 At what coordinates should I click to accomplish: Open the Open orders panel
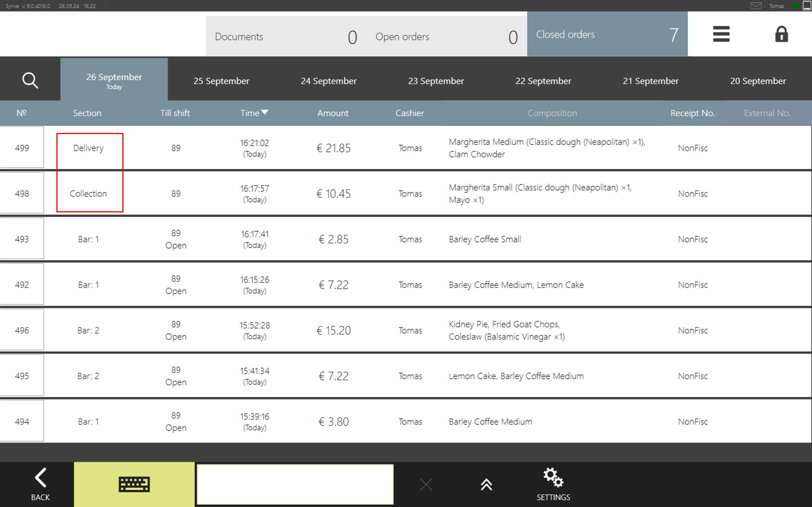click(x=446, y=37)
